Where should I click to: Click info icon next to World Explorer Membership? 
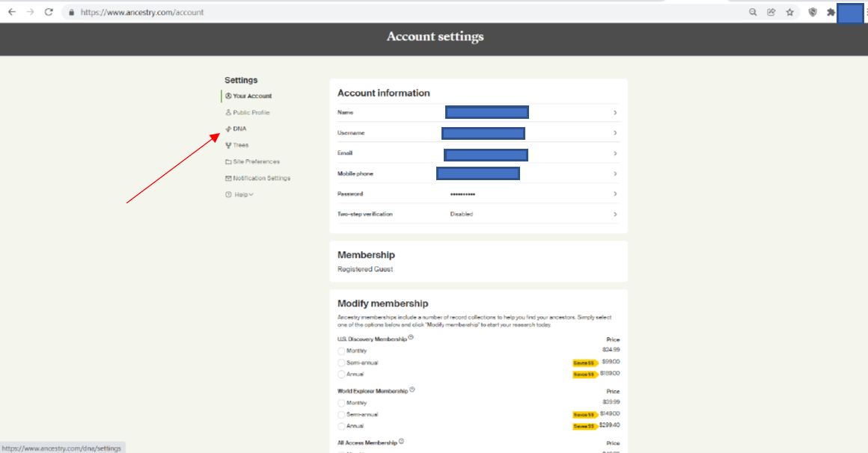coord(412,389)
